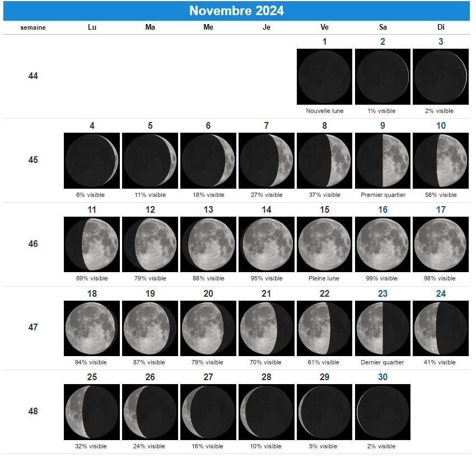476x458 pixels.
Task: Click week number 48
Action: click(x=33, y=412)
